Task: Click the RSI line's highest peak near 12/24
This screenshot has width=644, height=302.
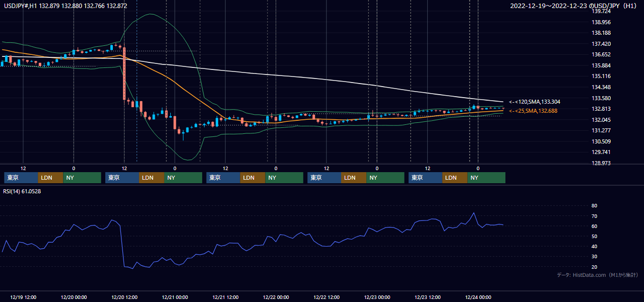Action: 474,213
